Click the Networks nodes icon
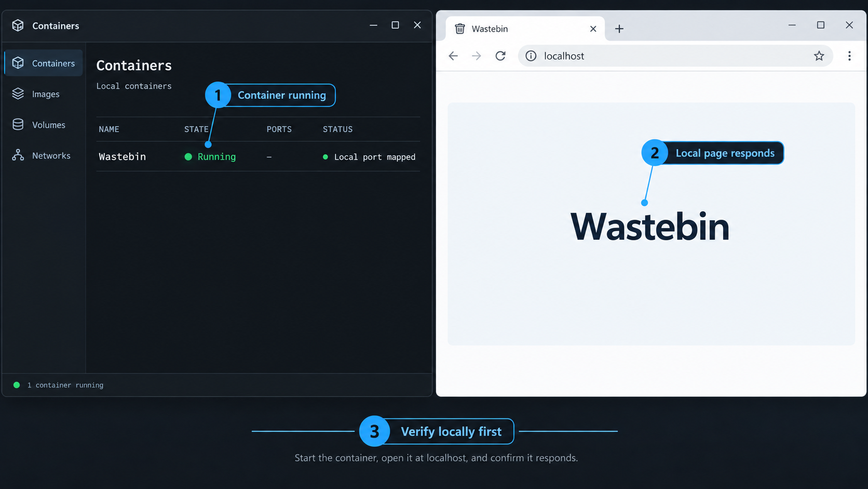868x489 pixels. pyautogui.click(x=18, y=155)
